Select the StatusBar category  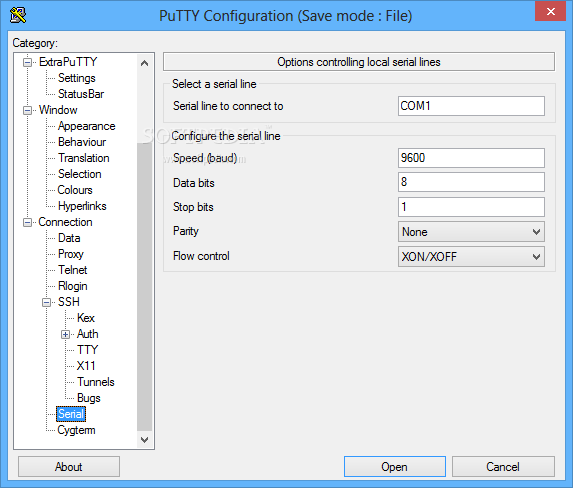pyautogui.click(x=81, y=94)
